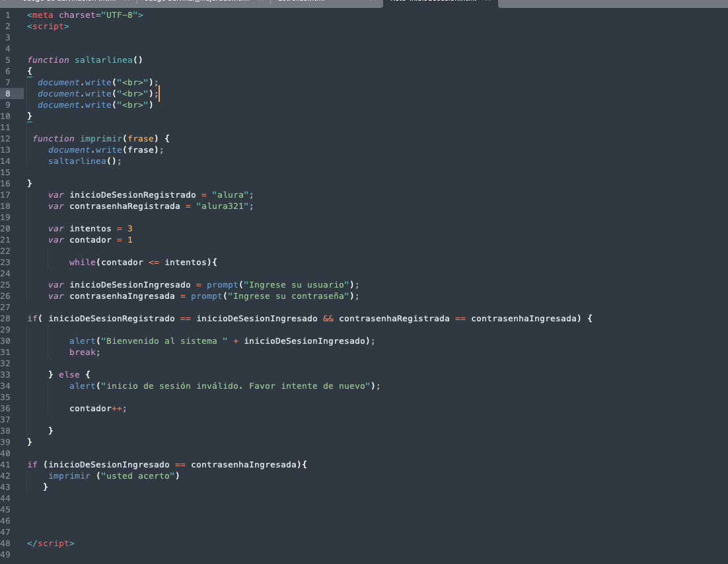Click the if keyword on line 41
Screen dimensions: 728x564
pos(32,465)
